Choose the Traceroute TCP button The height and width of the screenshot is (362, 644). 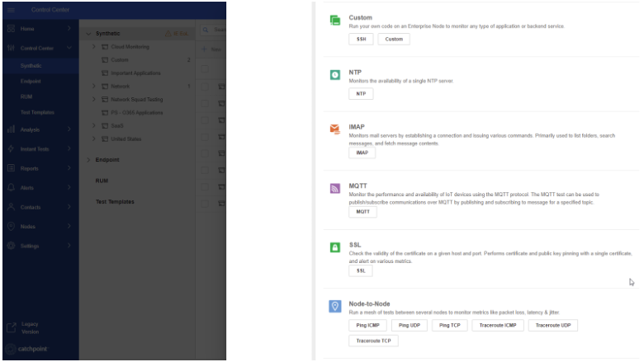373,341
